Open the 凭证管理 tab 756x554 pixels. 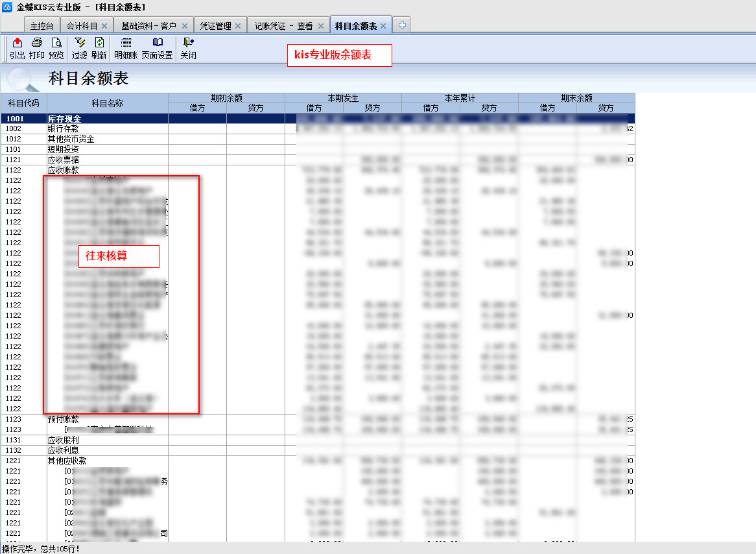pos(215,26)
